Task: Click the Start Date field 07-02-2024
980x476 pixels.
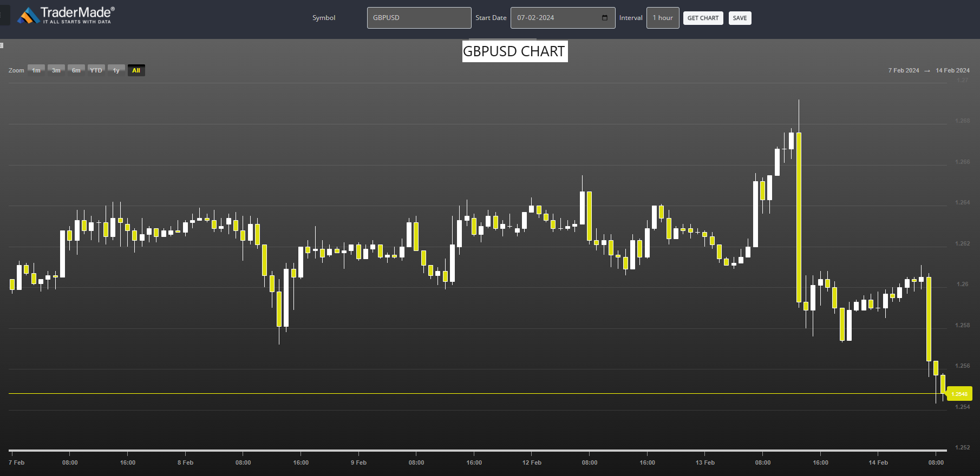Action: [x=563, y=18]
